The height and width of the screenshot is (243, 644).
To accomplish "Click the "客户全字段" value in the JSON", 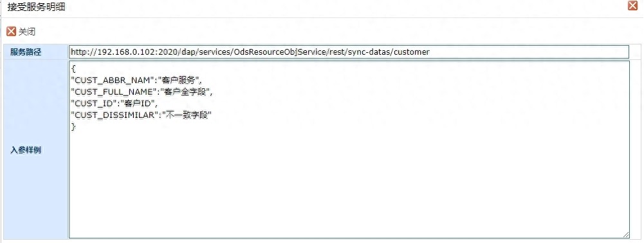I will tap(186, 92).
